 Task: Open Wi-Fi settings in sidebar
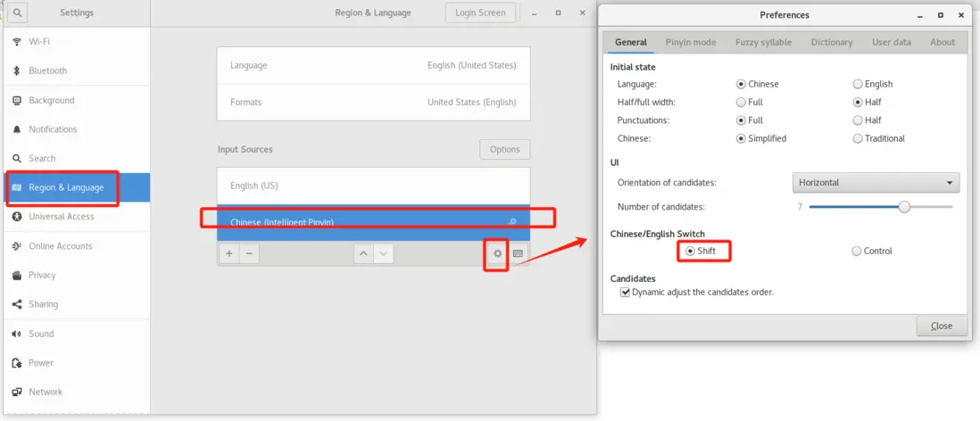tap(76, 42)
